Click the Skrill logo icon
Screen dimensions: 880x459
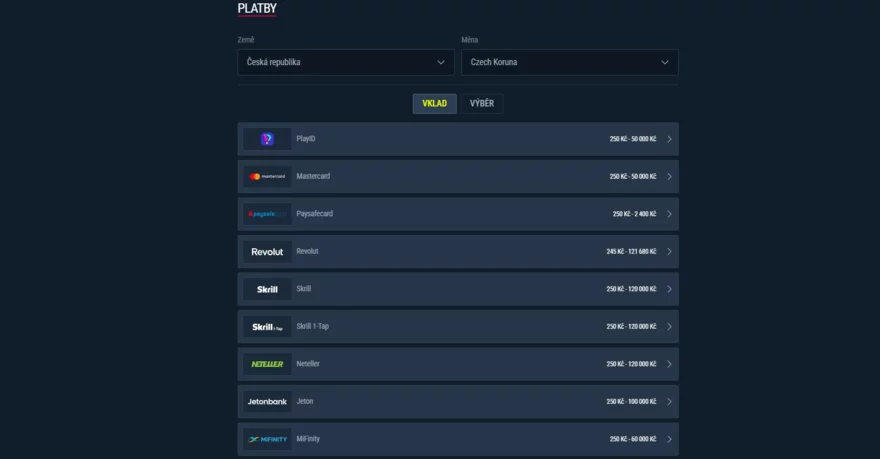click(267, 289)
